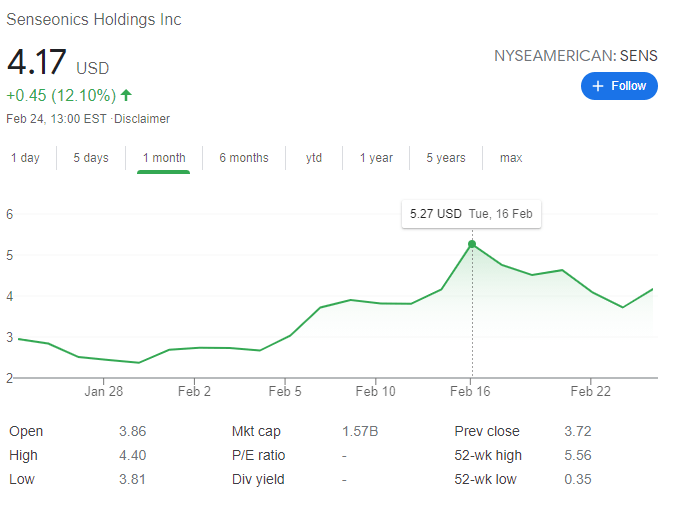Viewport: 675px width, 509px height.
Task: Click the NYSEAMERICAN: SENS ticker label
Action: click(576, 56)
